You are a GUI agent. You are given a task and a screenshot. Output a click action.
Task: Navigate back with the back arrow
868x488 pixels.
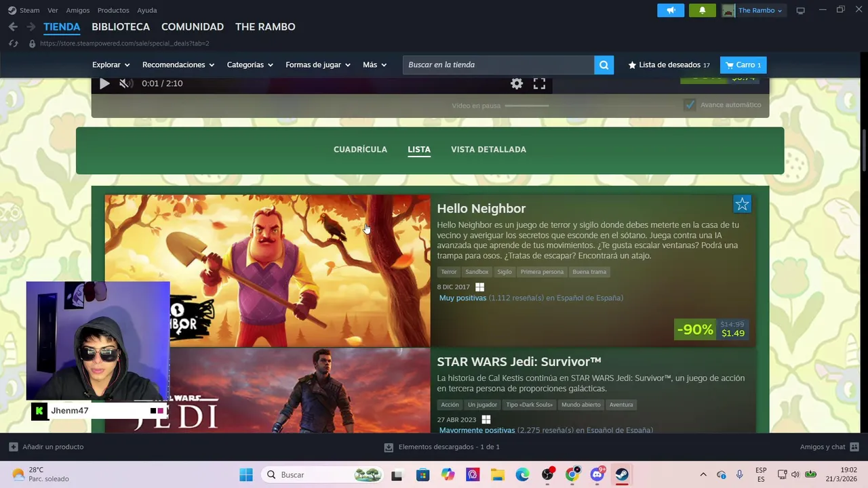[x=13, y=26]
